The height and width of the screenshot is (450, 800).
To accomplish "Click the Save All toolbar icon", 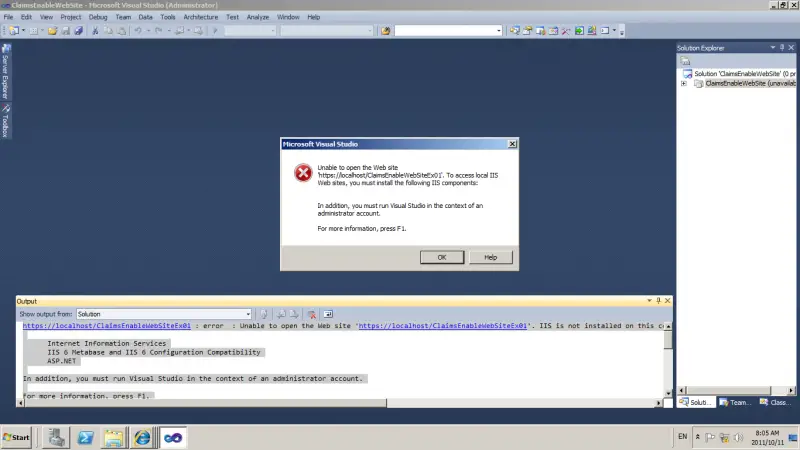I will tap(79, 31).
